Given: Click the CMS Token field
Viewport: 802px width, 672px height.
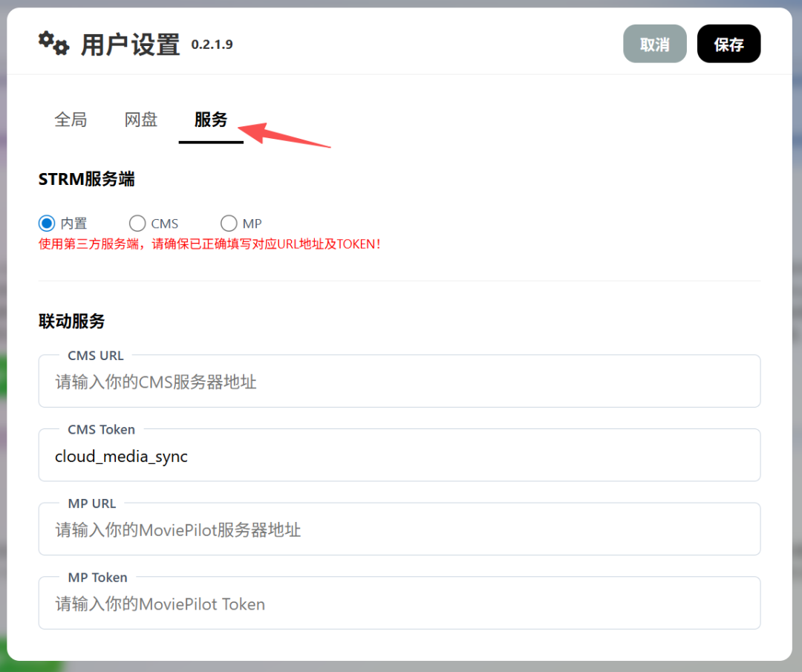Looking at the screenshot, I should (x=400, y=456).
